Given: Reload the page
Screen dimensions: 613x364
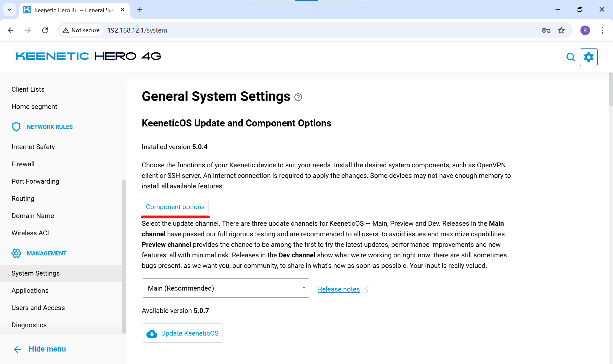Looking at the screenshot, I should tap(45, 30).
